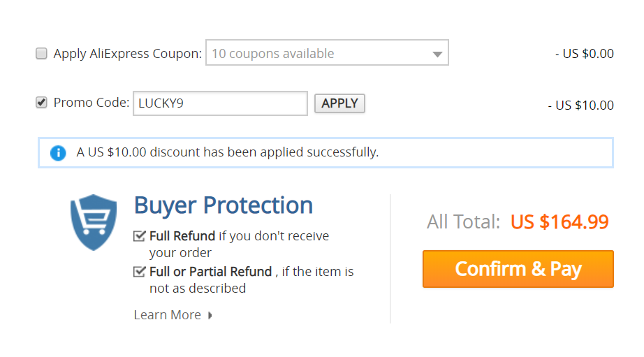This screenshot has height=357, width=644.
Task: Click the Full Refund checkmark icon
Action: [140, 236]
